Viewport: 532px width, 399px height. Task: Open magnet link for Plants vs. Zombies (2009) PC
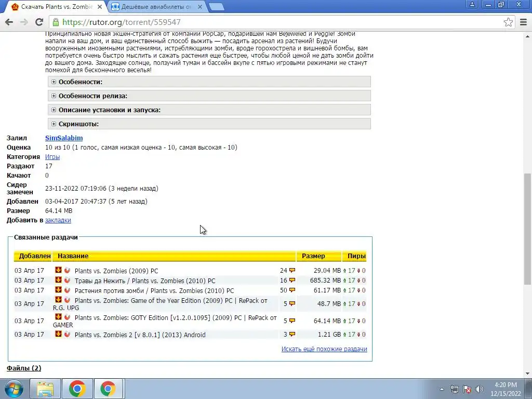coord(67,270)
